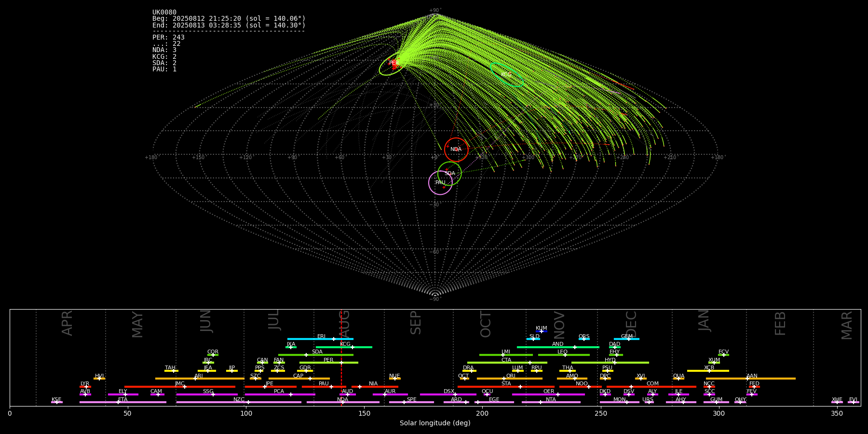The width and height of the screenshot is (868, 434).
Task: Click the 150 tick on solar longitude axis
Action: 364,413
